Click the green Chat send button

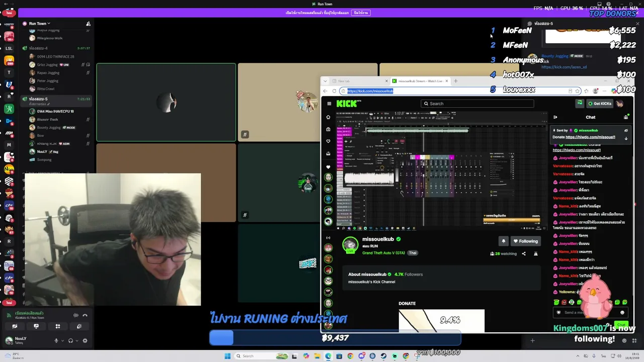[621, 324]
